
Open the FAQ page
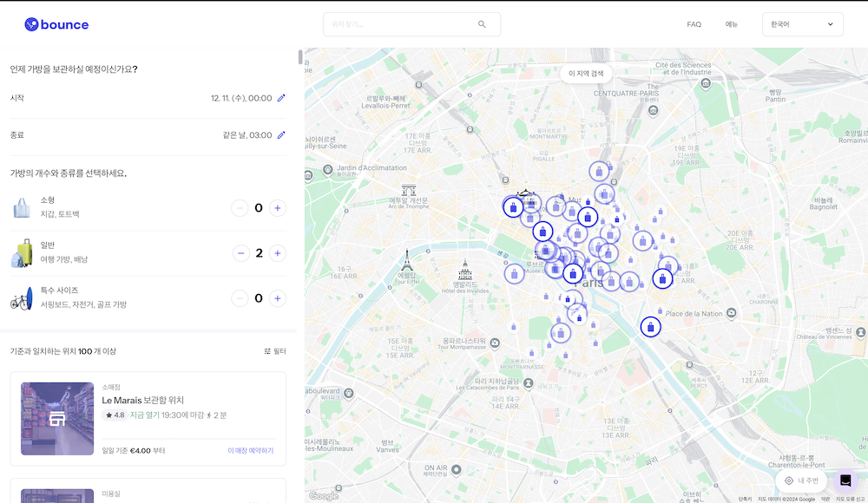click(x=694, y=24)
